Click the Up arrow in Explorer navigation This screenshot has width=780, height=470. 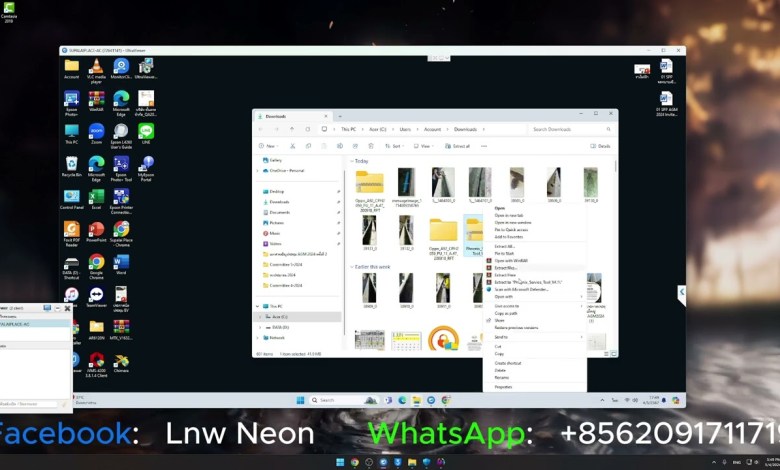click(x=292, y=129)
